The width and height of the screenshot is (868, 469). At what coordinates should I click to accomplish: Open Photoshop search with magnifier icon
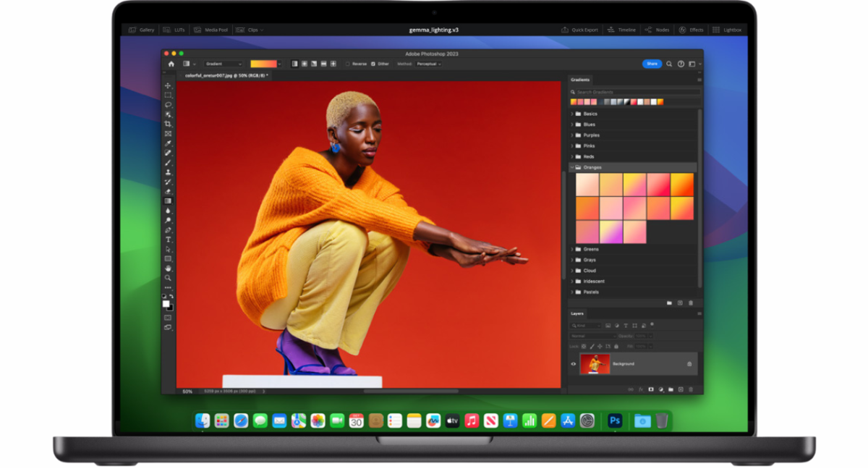[x=669, y=64]
